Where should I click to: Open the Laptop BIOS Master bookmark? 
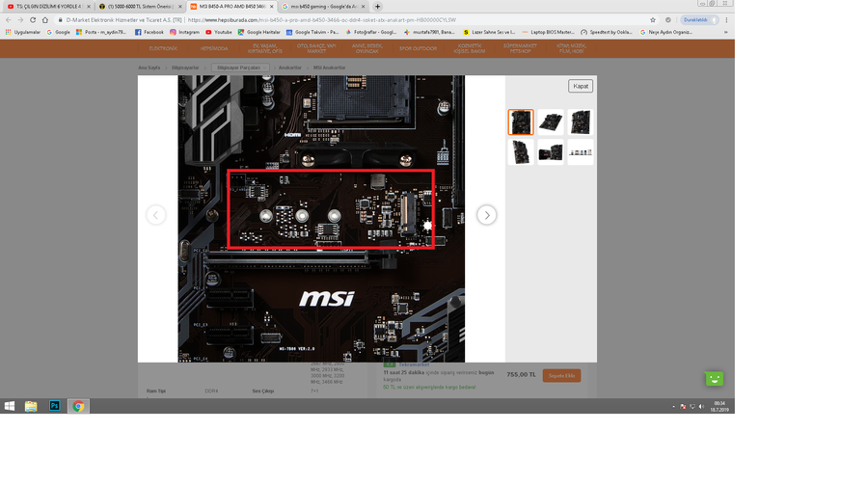(x=548, y=32)
